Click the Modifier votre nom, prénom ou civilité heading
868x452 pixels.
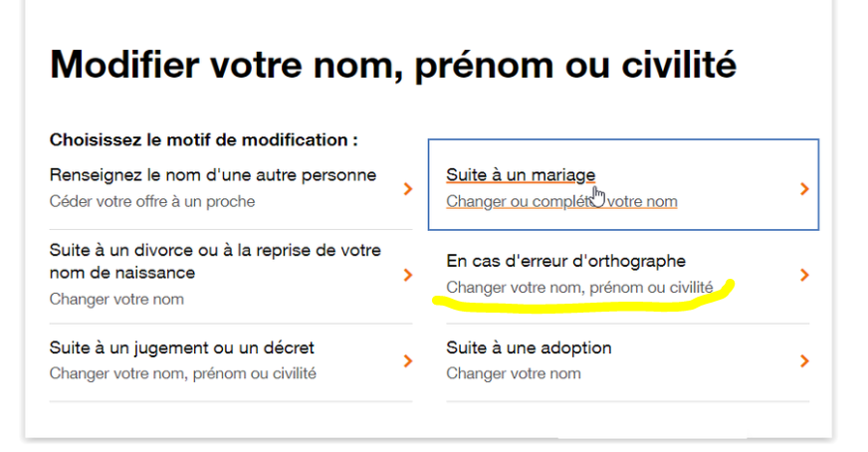393,65
